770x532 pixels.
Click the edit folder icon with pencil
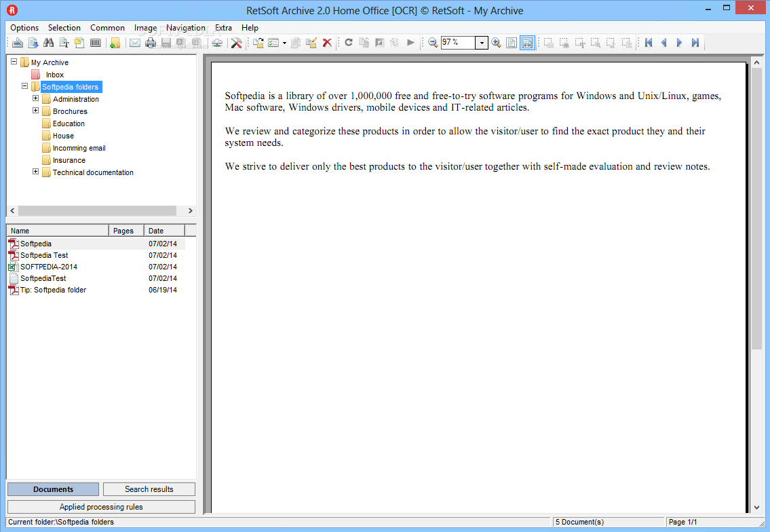coord(311,43)
